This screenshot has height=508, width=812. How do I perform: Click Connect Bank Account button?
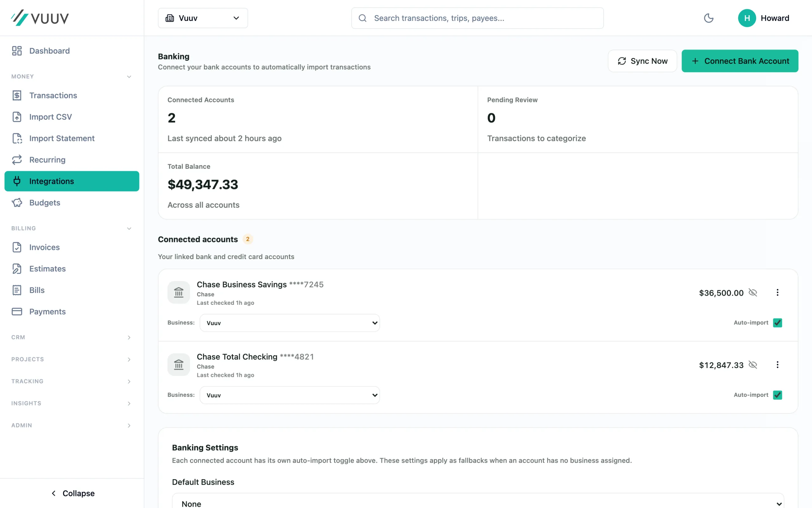[x=740, y=61]
